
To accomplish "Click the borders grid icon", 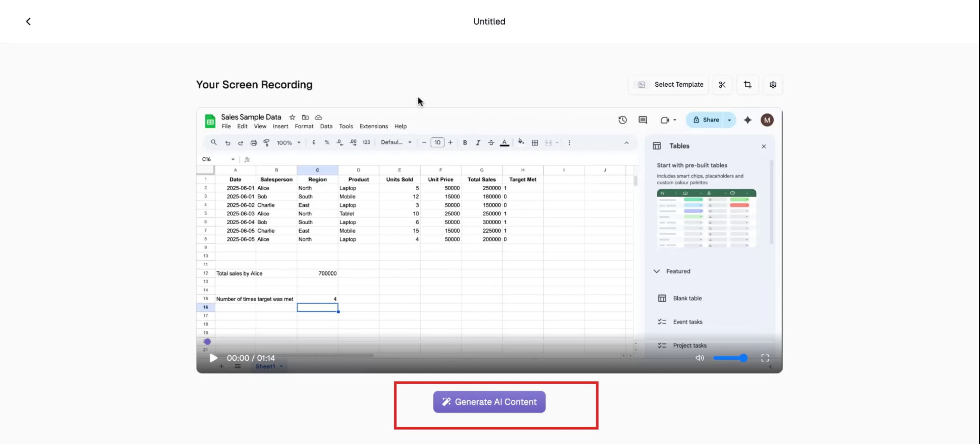I will pyautogui.click(x=535, y=142).
